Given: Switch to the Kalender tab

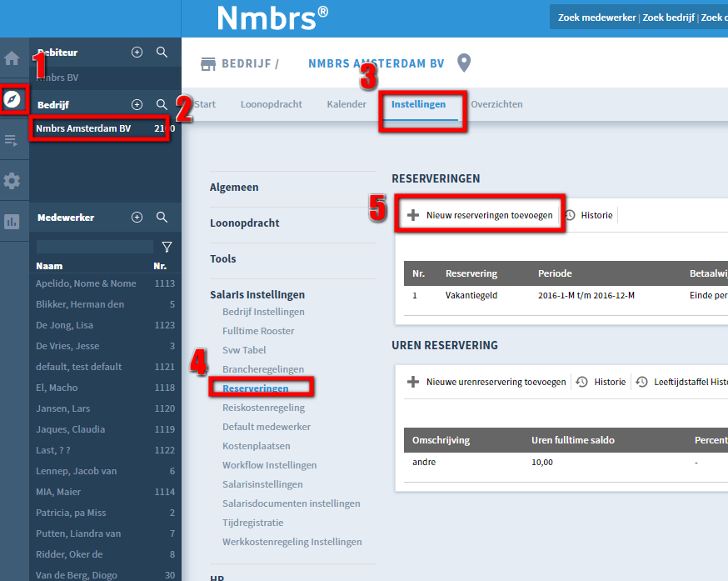Looking at the screenshot, I should 347,104.
